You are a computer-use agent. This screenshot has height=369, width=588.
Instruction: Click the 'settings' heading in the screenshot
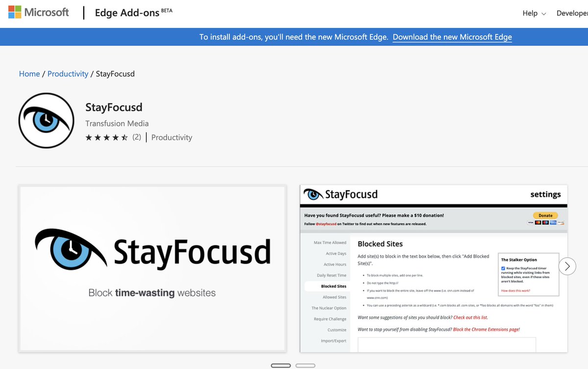coord(545,195)
